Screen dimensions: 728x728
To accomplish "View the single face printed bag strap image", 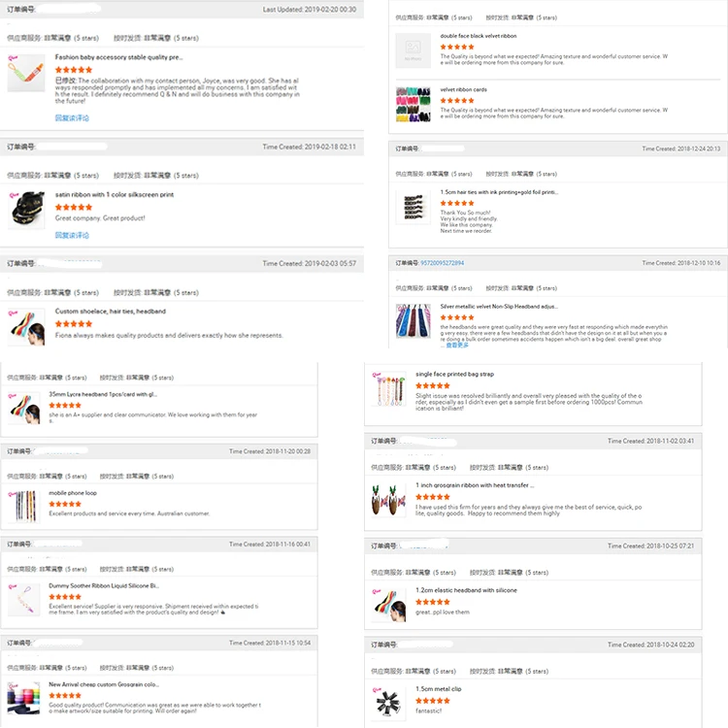I will 389,389.
